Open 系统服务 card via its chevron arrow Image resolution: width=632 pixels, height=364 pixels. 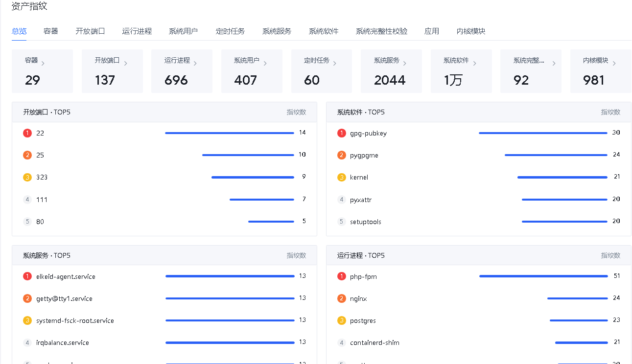click(405, 63)
